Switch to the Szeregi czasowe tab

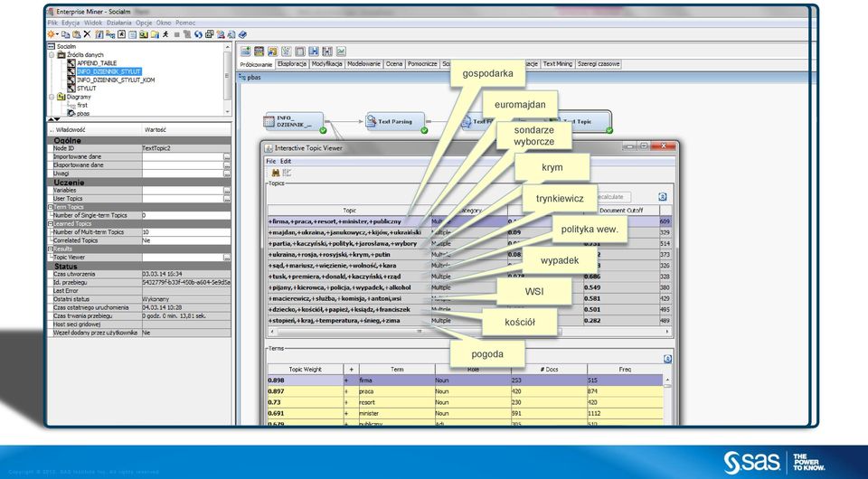click(x=599, y=64)
